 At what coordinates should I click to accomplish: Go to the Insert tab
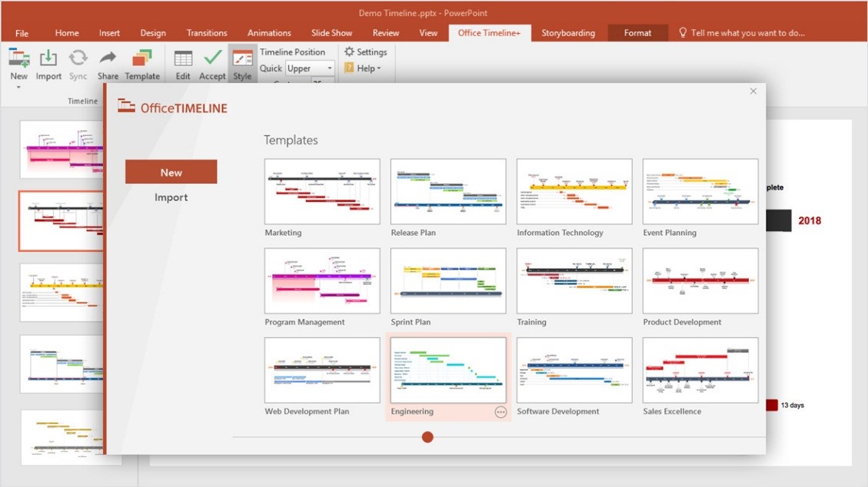click(x=110, y=33)
